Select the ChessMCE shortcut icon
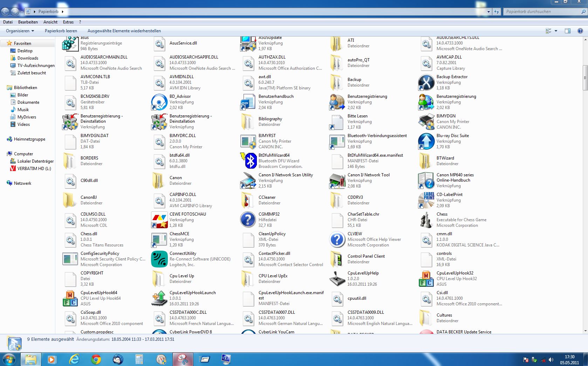588x366 pixels. coord(159,239)
